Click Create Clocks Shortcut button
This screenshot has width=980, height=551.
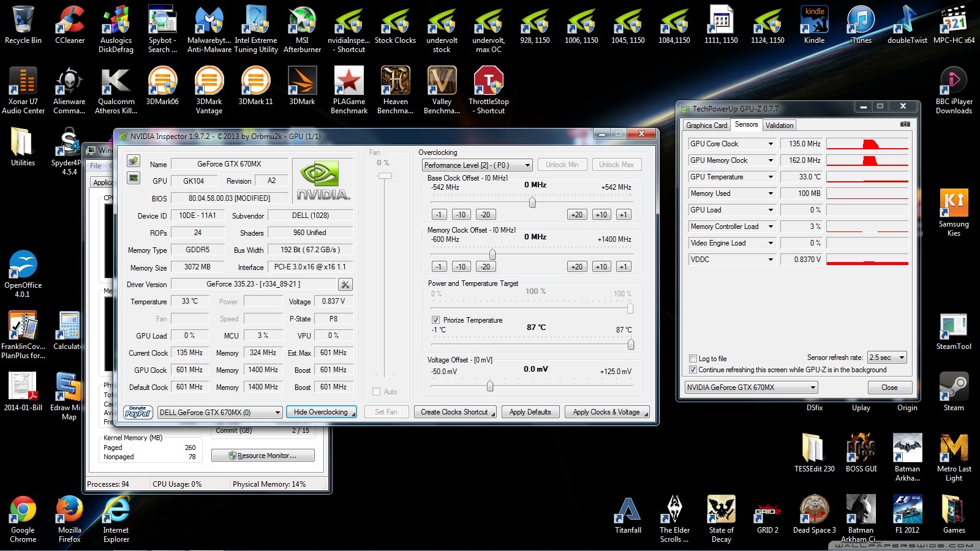[x=455, y=412]
